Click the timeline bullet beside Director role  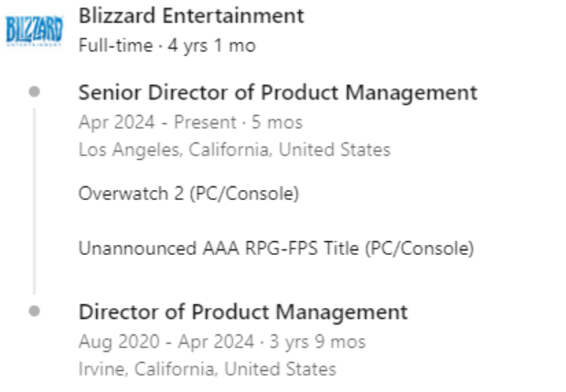34,311
